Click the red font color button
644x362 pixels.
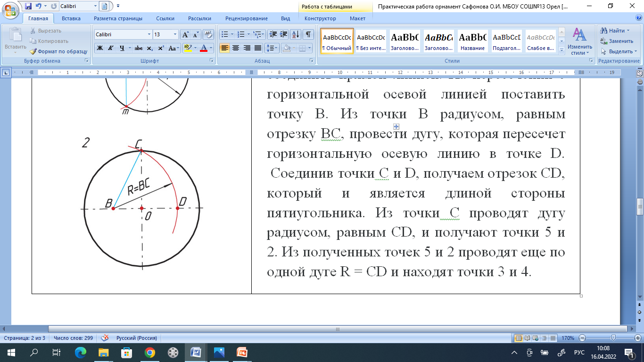(x=204, y=48)
